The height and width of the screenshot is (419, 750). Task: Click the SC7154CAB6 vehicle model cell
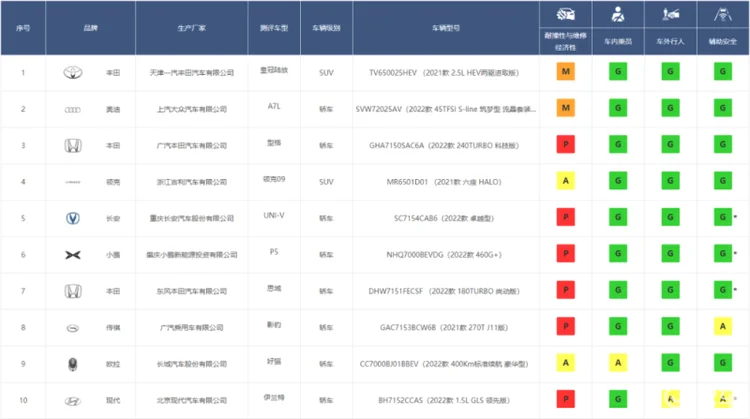point(444,218)
